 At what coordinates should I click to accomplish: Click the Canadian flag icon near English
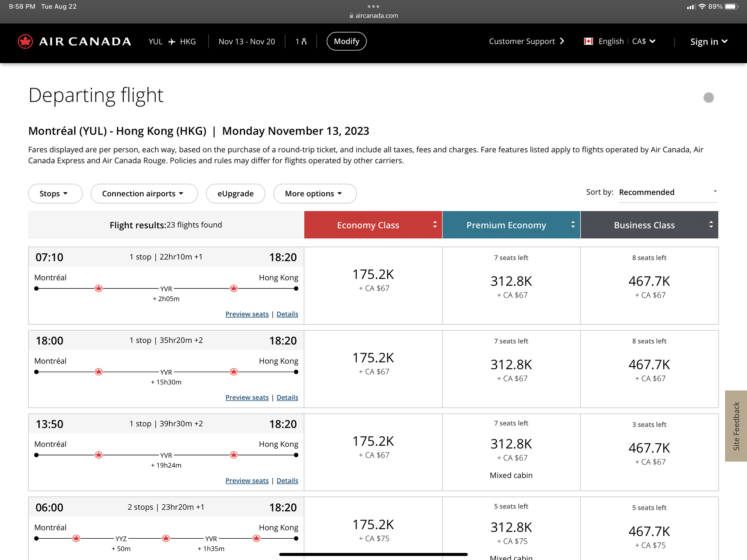click(x=588, y=41)
